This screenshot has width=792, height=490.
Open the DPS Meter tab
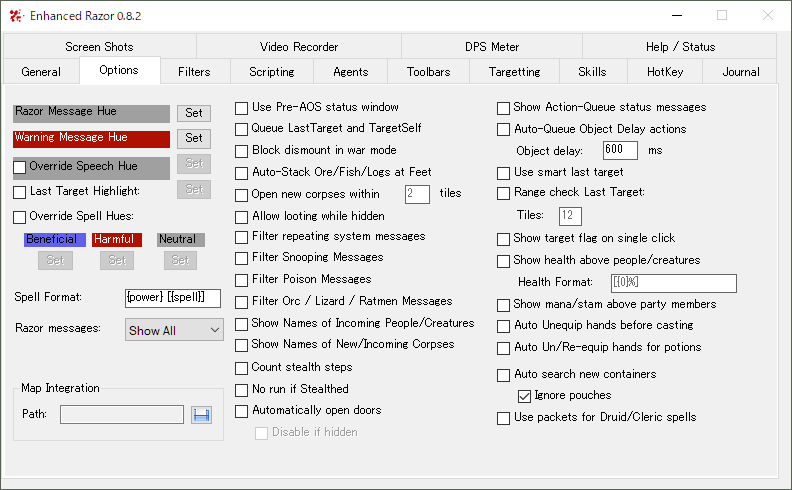point(491,47)
